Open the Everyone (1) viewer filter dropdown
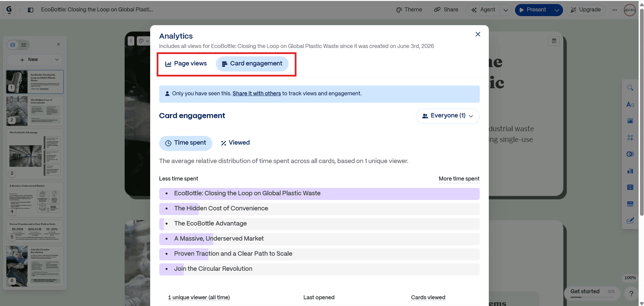 point(447,116)
